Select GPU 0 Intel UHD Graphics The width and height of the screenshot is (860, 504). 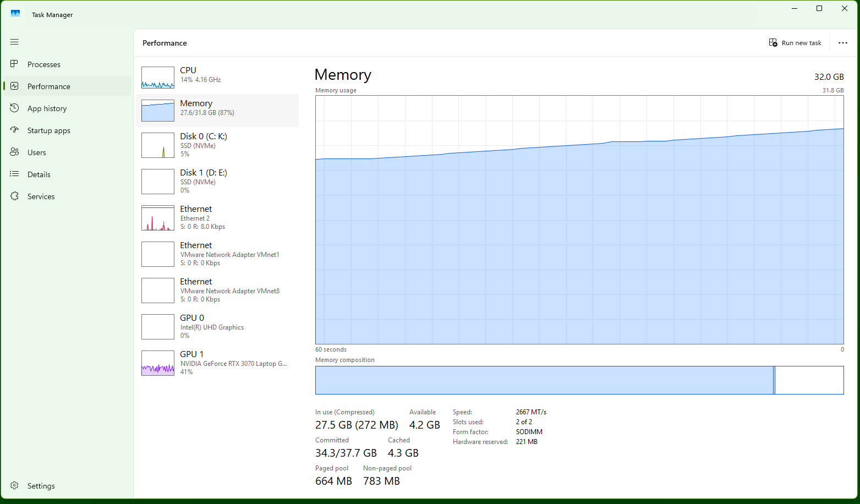[x=217, y=326]
